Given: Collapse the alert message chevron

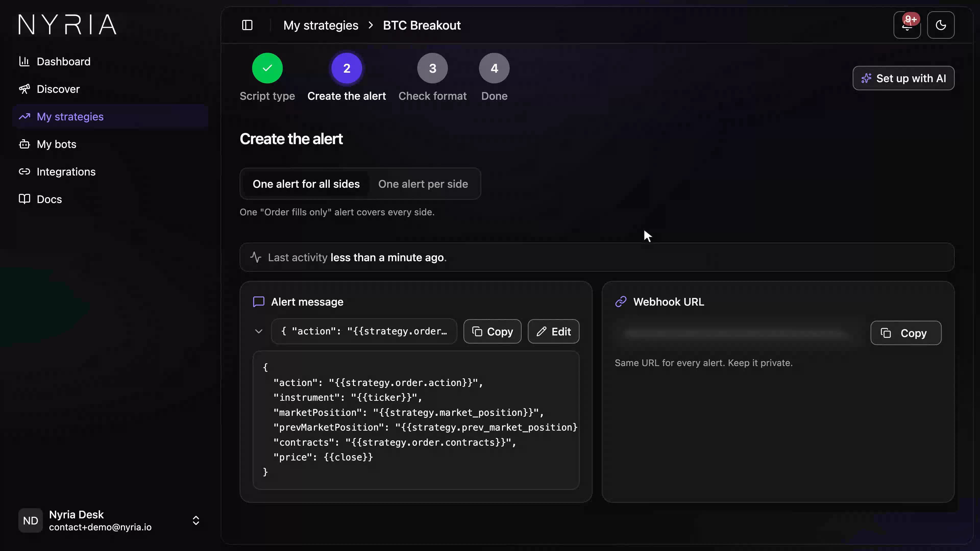Looking at the screenshot, I should [x=259, y=331].
